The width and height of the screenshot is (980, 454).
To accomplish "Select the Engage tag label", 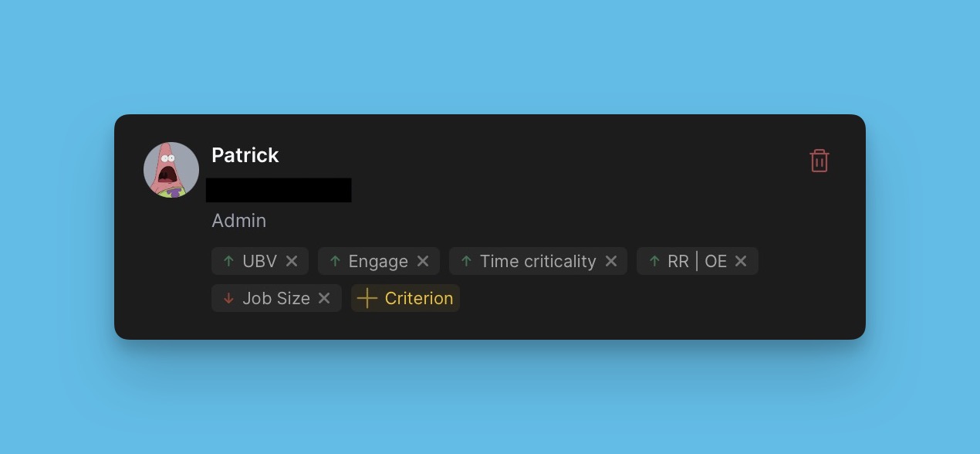I will (x=378, y=261).
